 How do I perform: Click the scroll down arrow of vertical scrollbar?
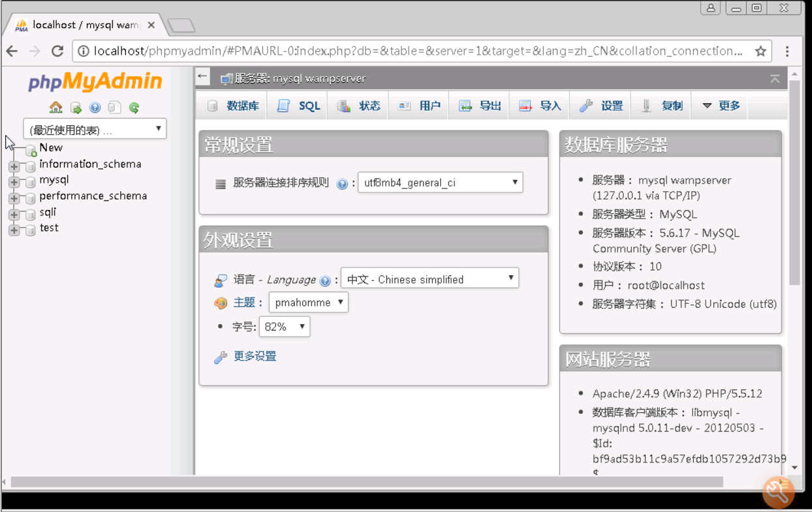coord(794,468)
